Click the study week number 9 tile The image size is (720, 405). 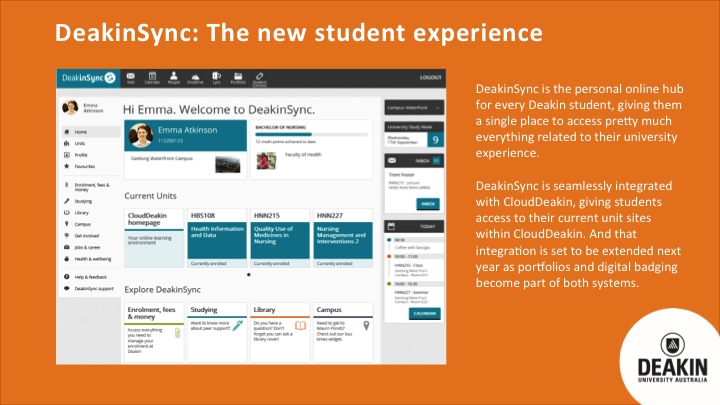coord(435,140)
